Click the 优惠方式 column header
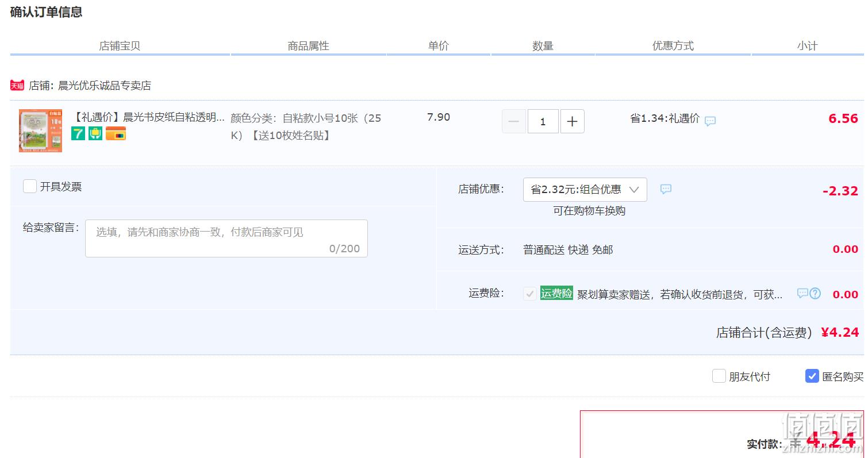 point(673,46)
